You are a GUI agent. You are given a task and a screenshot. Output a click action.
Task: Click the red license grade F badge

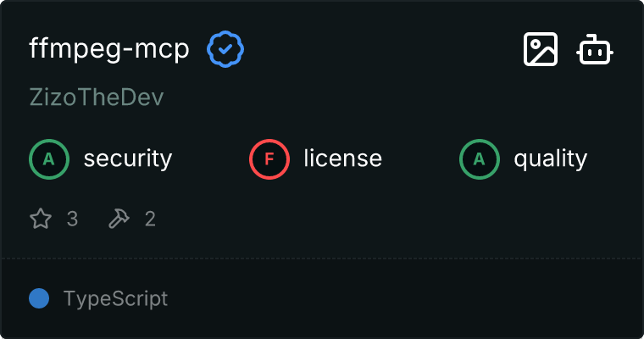pos(269,158)
